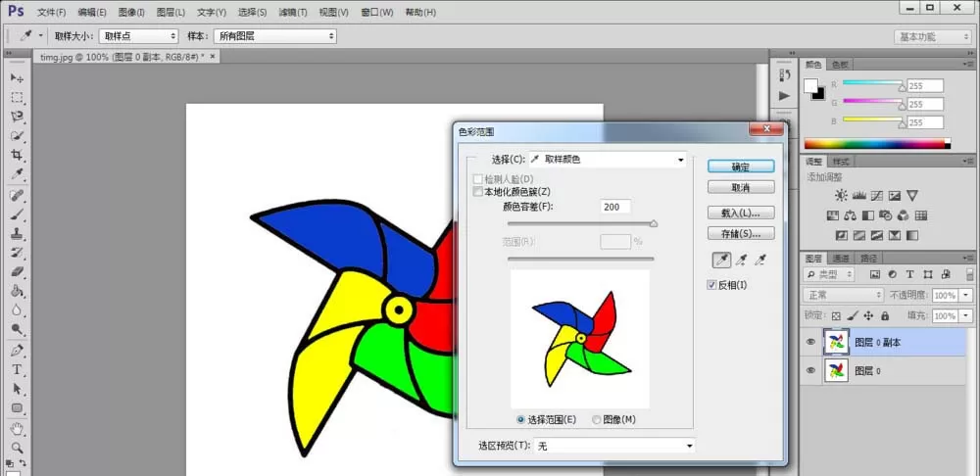
Task: Lock transparent pixels on the layer
Action: [836, 316]
